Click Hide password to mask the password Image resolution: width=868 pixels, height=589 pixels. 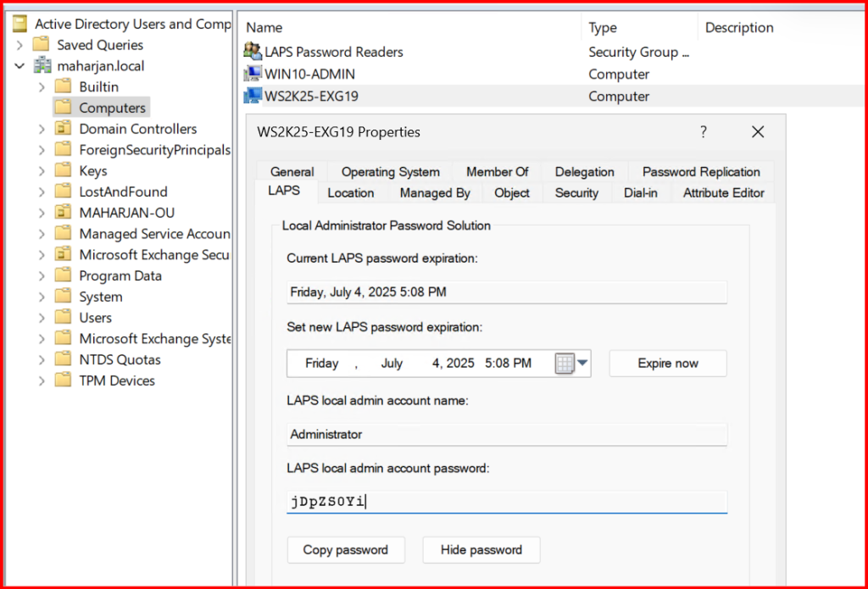(481, 550)
